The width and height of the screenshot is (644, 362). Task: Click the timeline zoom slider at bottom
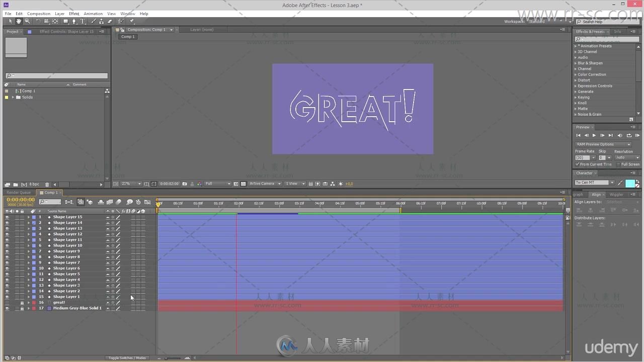[173, 358]
